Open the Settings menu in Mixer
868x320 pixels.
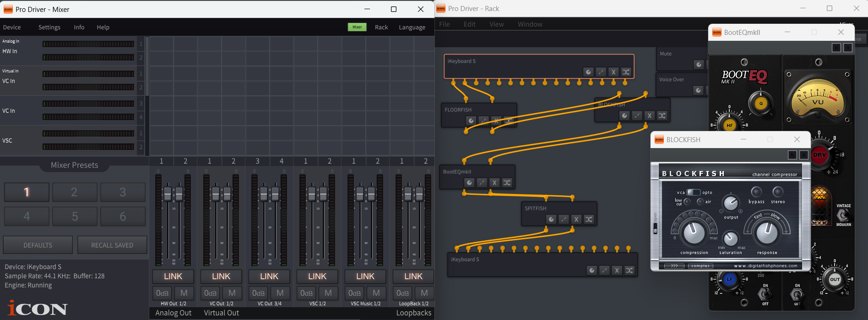(49, 28)
